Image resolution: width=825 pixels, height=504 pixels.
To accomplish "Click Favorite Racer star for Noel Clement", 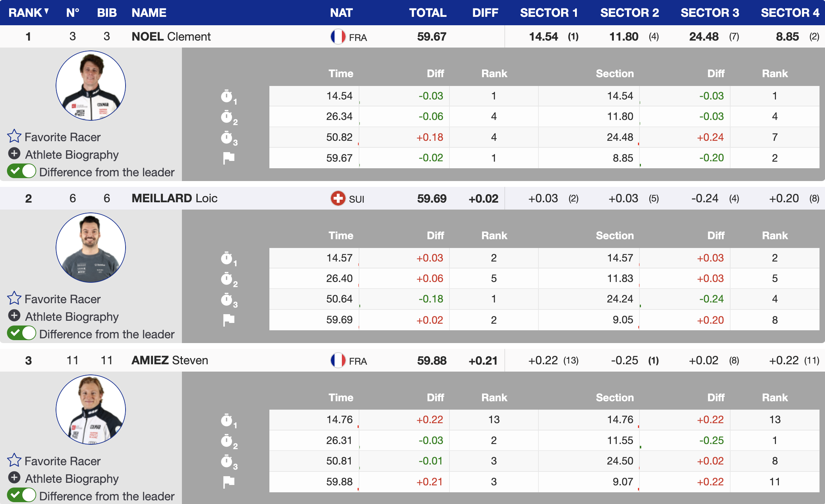I will [x=14, y=136].
